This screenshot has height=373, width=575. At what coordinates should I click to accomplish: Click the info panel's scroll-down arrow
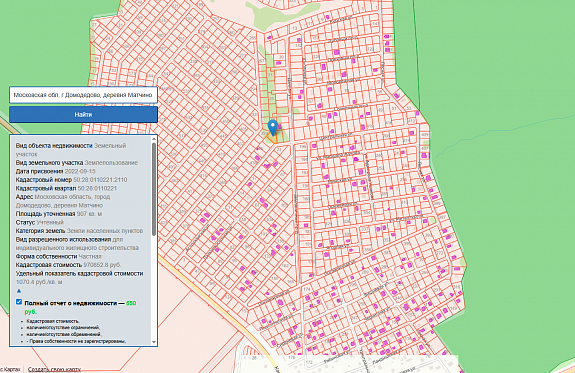pyautogui.click(x=154, y=342)
